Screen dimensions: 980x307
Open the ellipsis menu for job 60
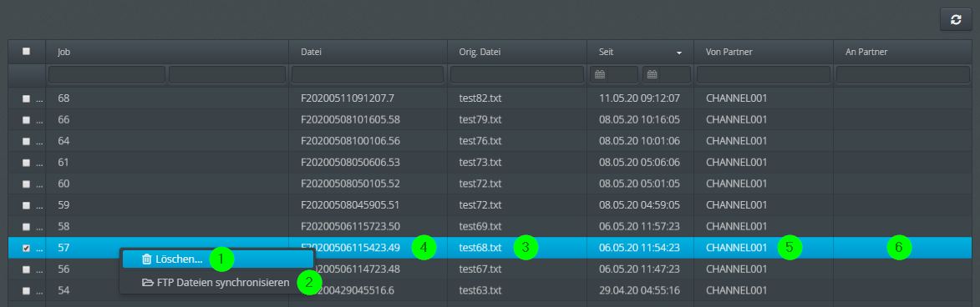pyautogui.click(x=39, y=186)
